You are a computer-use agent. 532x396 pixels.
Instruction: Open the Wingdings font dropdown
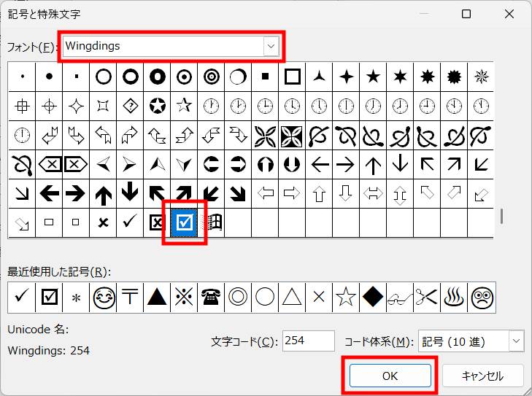point(271,46)
